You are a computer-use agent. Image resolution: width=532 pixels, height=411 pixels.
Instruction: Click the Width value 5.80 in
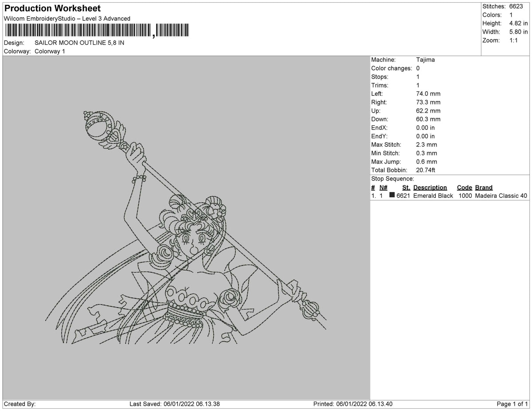tap(518, 32)
